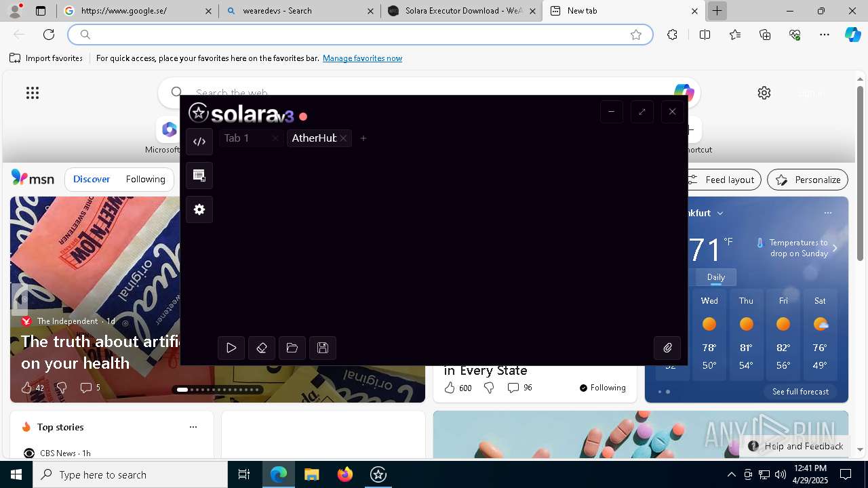This screenshot has width=868, height=488.
Task: Open the MSN apps grid launcher
Action: (x=33, y=93)
